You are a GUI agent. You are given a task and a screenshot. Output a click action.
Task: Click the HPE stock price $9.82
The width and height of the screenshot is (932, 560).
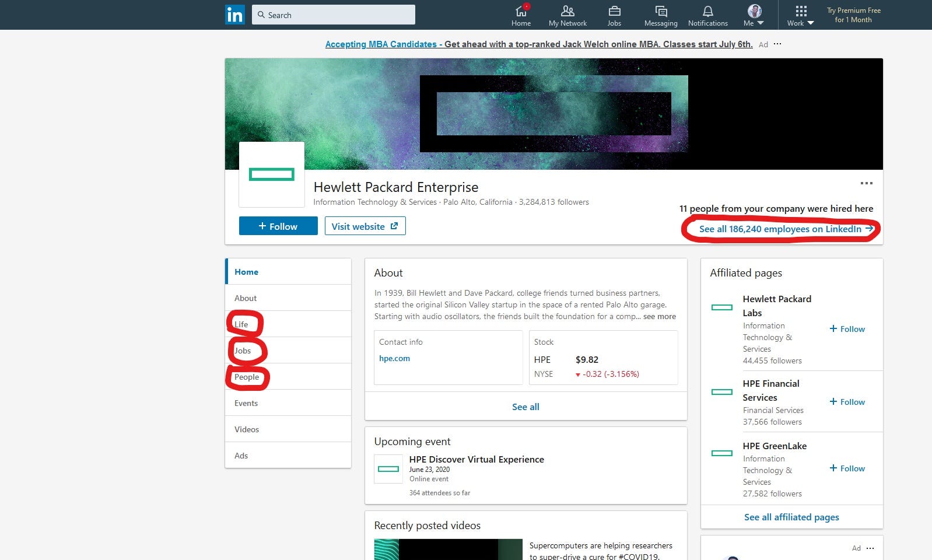click(x=587, y=359)
